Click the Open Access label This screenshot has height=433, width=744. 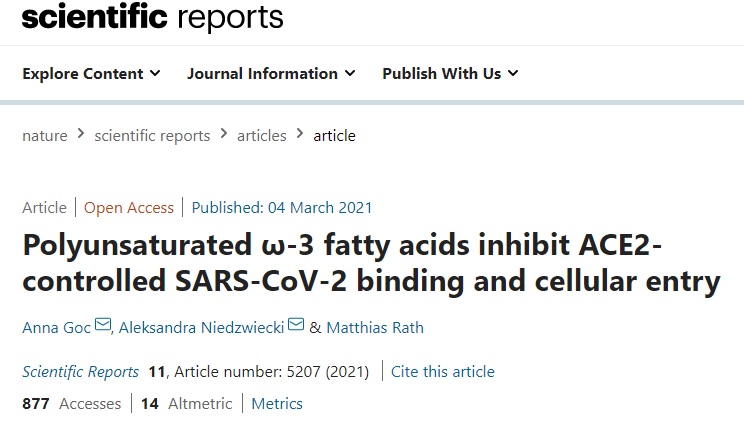128,208
